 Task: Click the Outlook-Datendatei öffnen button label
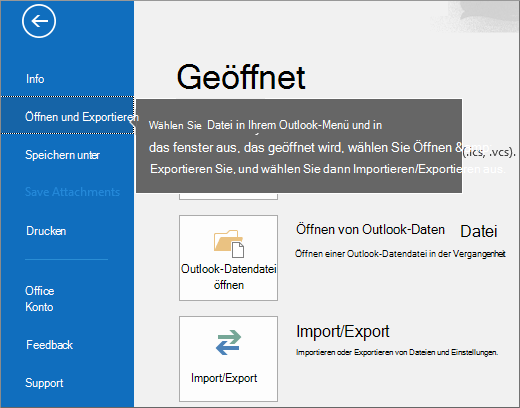229,277
